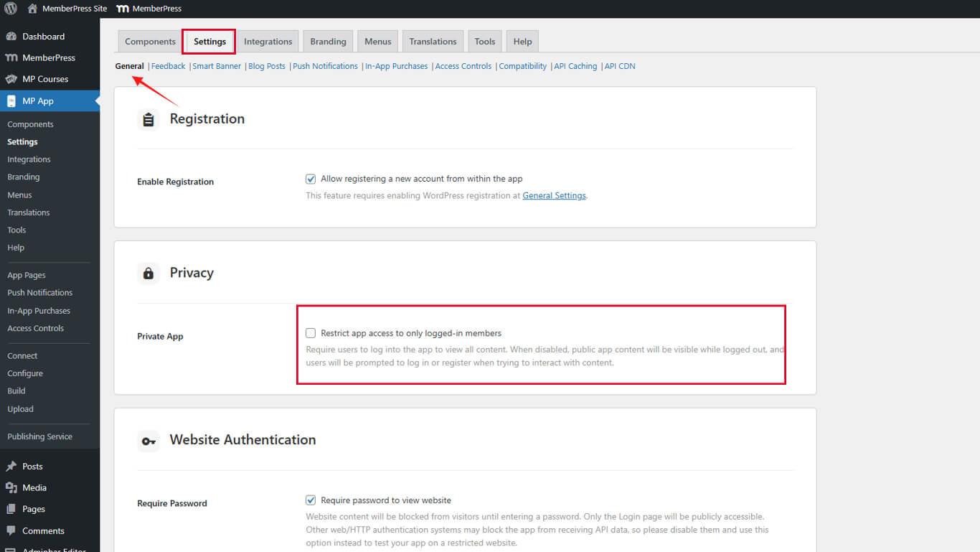
Task: Open the Translations tab
Action: 433,42
